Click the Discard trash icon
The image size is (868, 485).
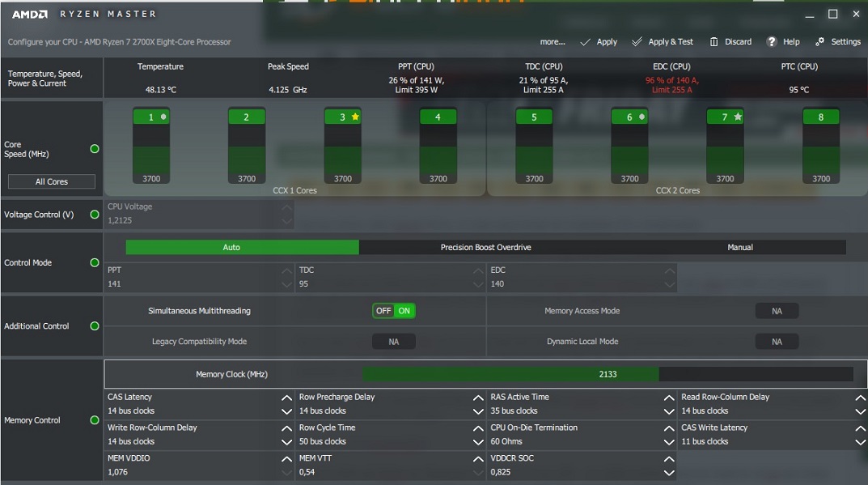click(x=714, y=42)
